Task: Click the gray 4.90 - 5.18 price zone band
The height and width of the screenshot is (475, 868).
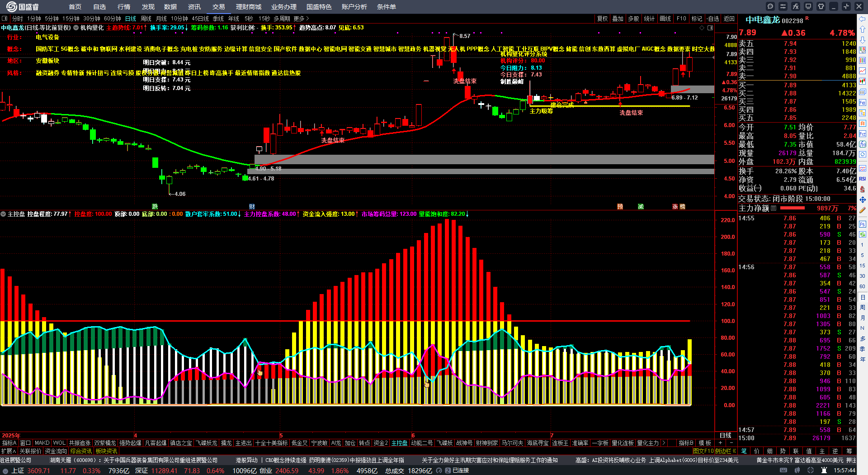Action: pyautogui.click(x=484, y=159)
